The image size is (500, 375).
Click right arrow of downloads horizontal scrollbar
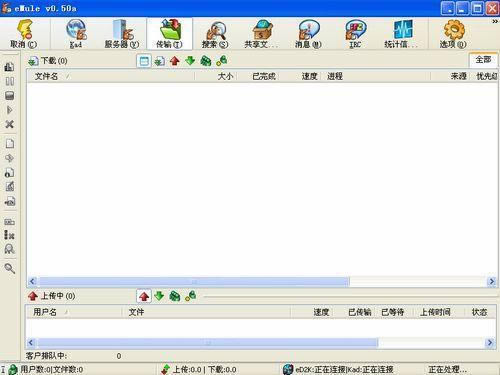tap(492, 282)
